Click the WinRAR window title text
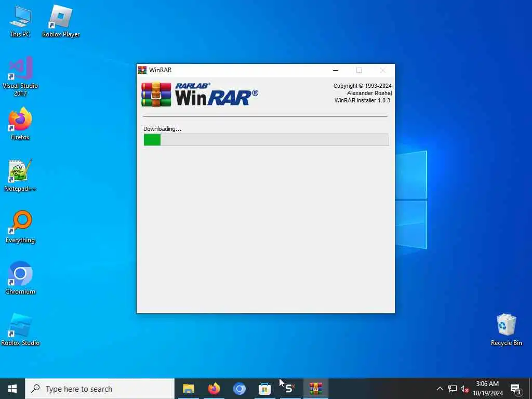 click(x=160, y=70)
